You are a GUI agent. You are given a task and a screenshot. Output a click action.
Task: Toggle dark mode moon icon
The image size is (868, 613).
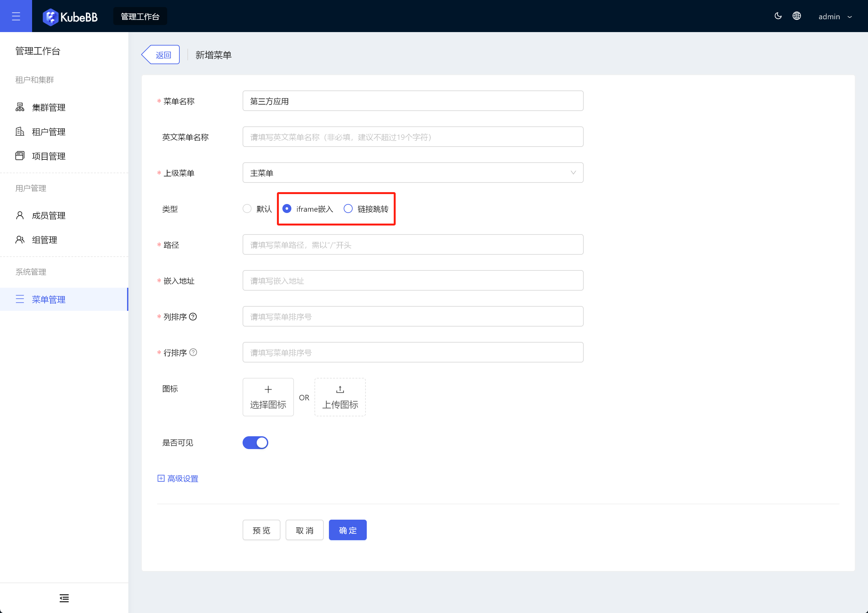click(x=778, y=16)
